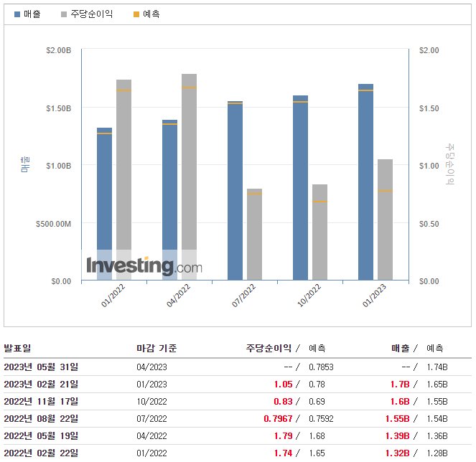Click the blue 매출 legend swatch
476x462 pixels.
click(x=17, y=14)
